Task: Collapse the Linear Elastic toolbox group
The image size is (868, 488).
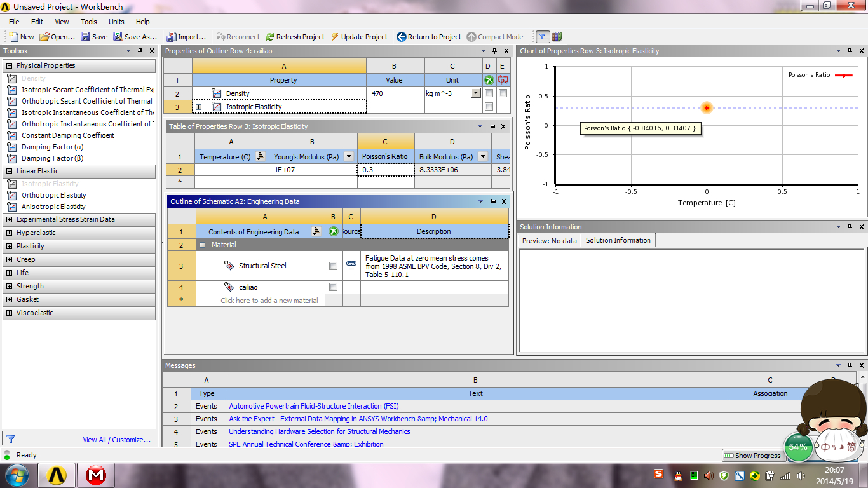Action: tap(9, 171)
